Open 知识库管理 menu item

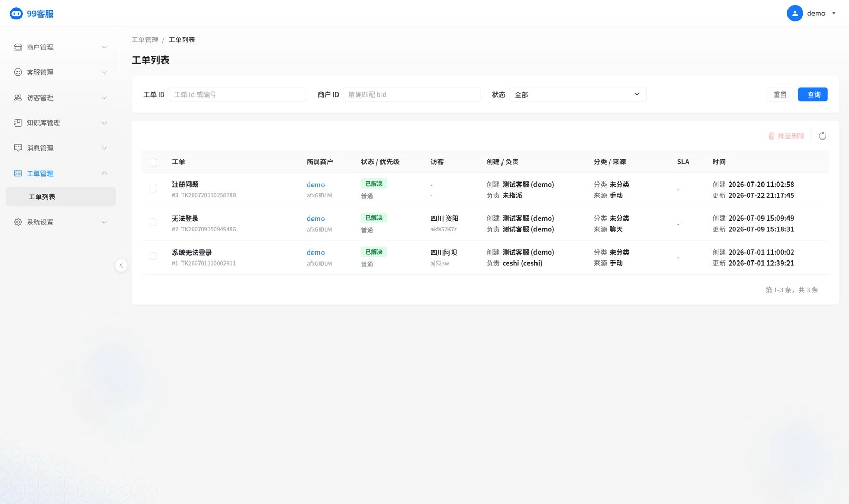[x=60, y=123]
